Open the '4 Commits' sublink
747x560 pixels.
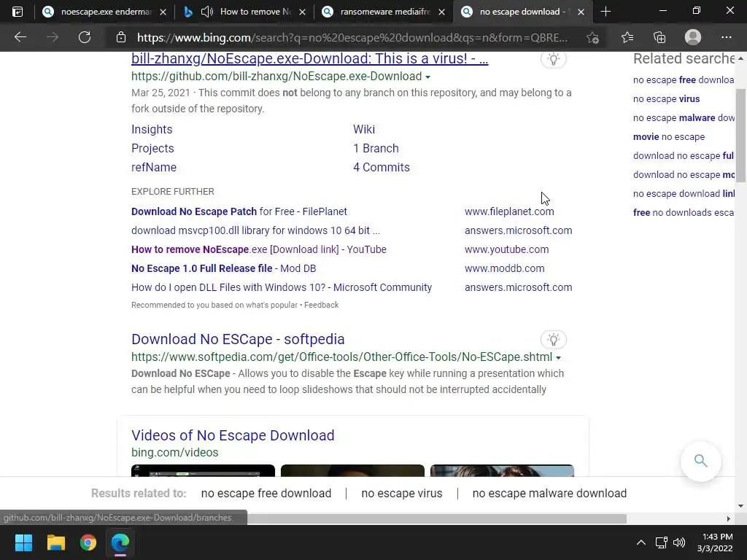[382, 167]
